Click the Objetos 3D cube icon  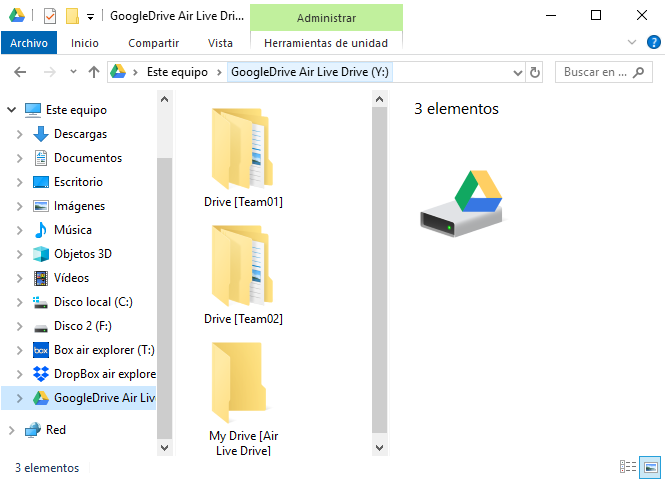41,254
